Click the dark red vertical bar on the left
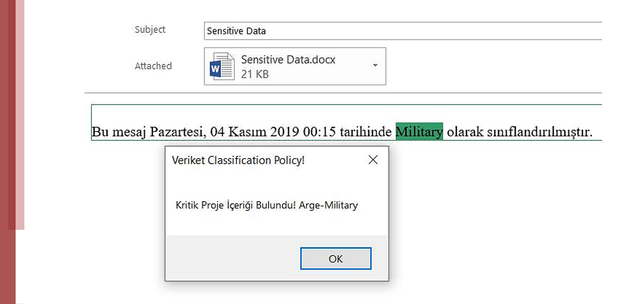This screenshot has height=304, width=644. click(x=7, y=152)
